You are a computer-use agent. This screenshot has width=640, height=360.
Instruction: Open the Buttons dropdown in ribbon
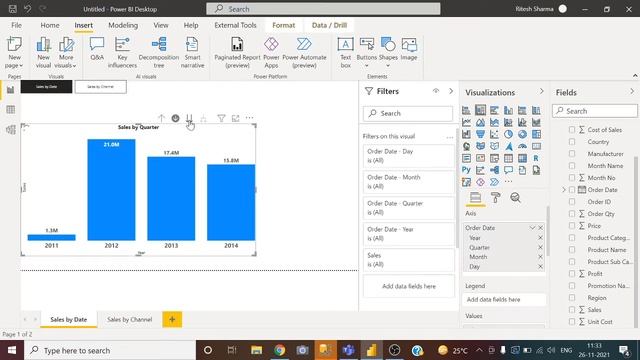367,66
